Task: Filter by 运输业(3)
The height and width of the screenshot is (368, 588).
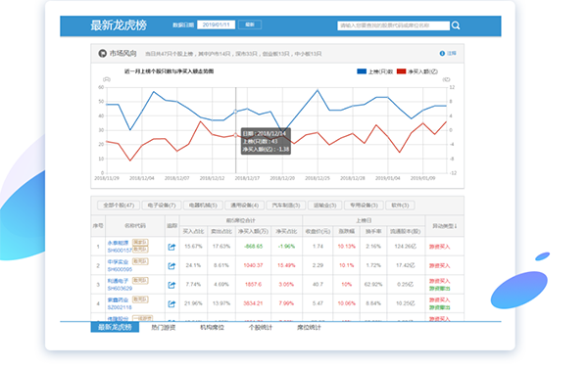Action: click(x=324, y=206)
